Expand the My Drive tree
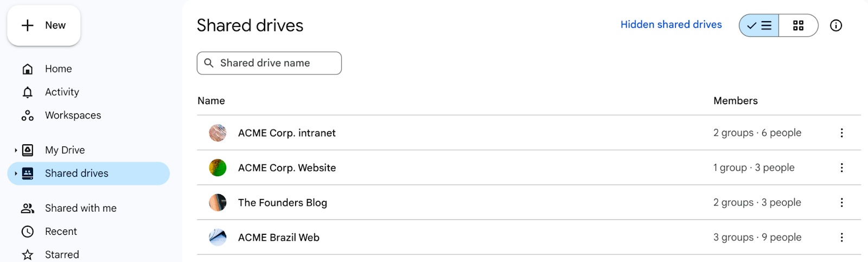868x262 pixels. [x=16, y=150]
